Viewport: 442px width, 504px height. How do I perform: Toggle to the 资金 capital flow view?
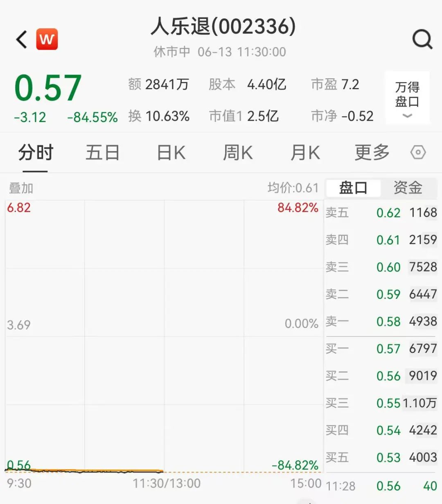coord(408,188)
